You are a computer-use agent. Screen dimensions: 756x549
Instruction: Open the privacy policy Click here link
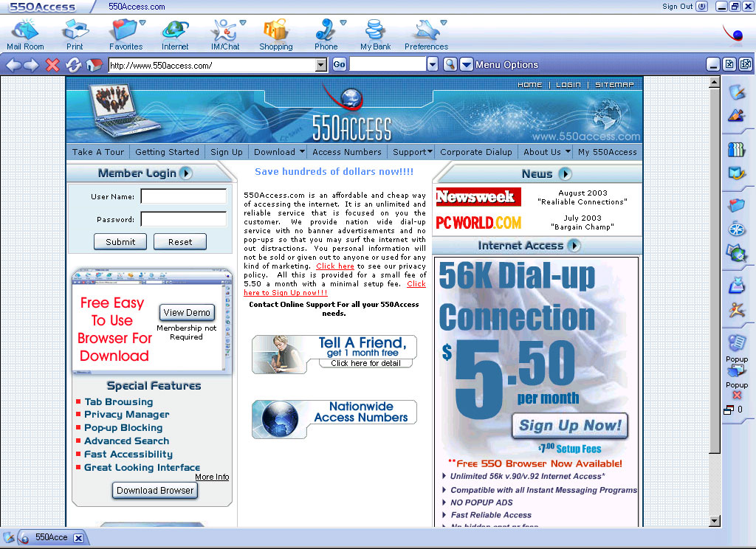coord(335,266)
